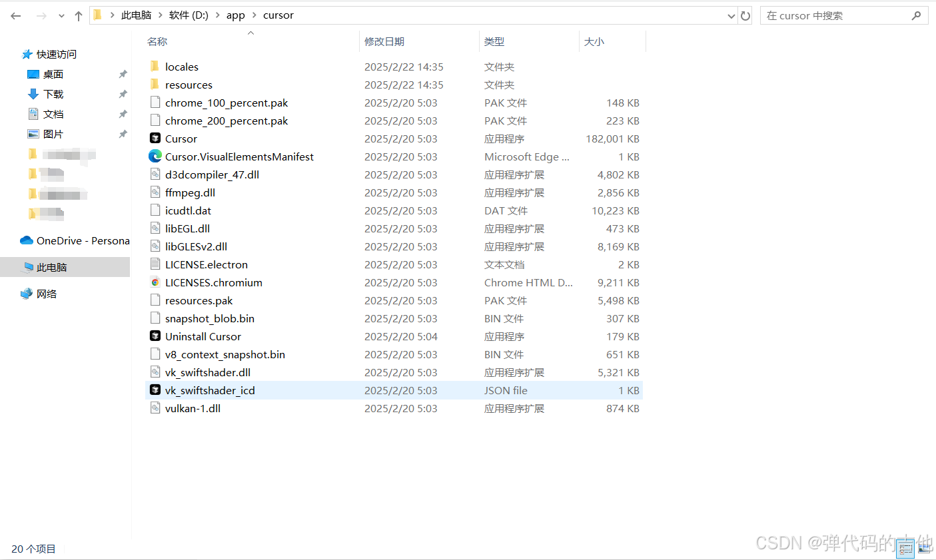Open 文档 in the navigation pane

pos(53,114)
